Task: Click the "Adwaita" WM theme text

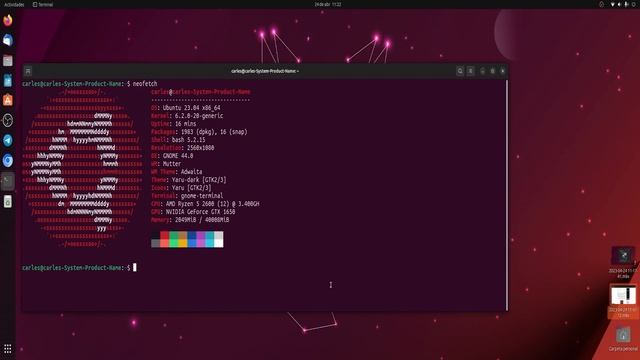Action: click(191, 172)
